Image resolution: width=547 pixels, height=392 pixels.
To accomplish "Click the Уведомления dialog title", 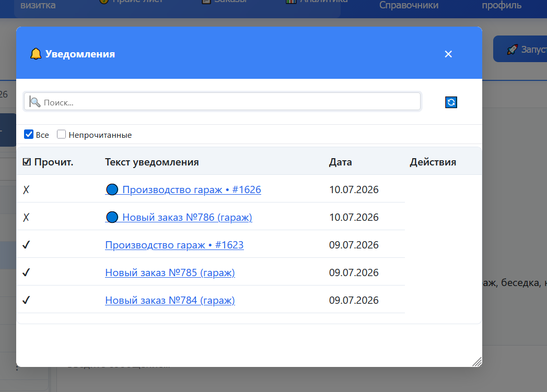I will 80,54.
